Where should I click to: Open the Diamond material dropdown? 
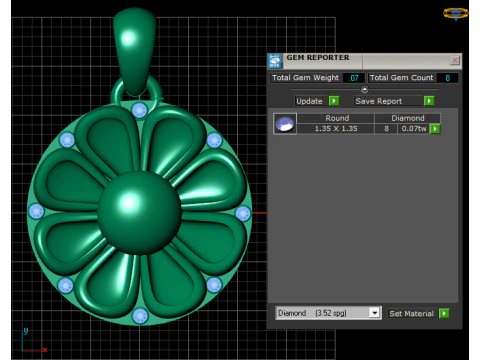375,313
